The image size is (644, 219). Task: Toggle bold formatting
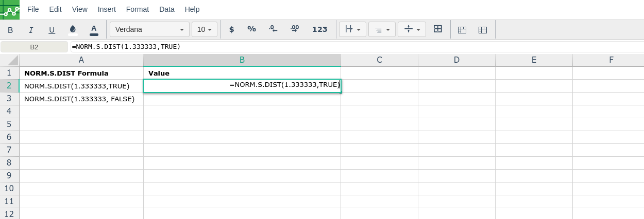click(10, 30)
